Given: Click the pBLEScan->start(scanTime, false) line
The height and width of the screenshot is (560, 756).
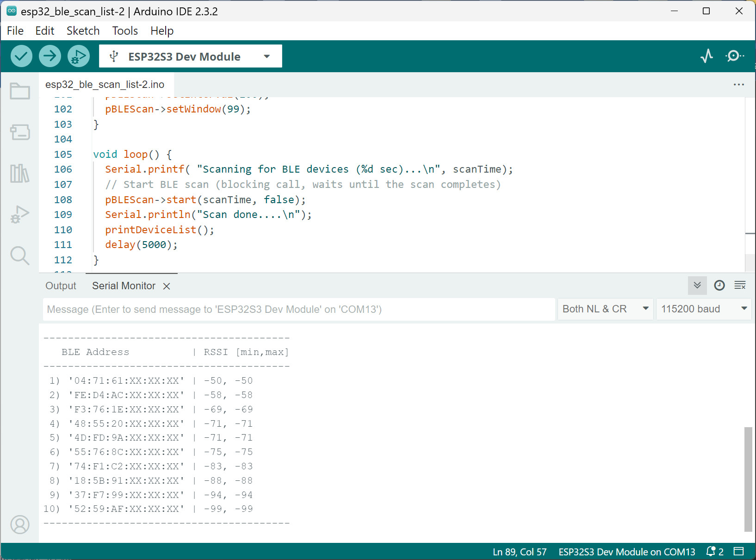Looking at the screenshot, I should click(x=205, y=200).
